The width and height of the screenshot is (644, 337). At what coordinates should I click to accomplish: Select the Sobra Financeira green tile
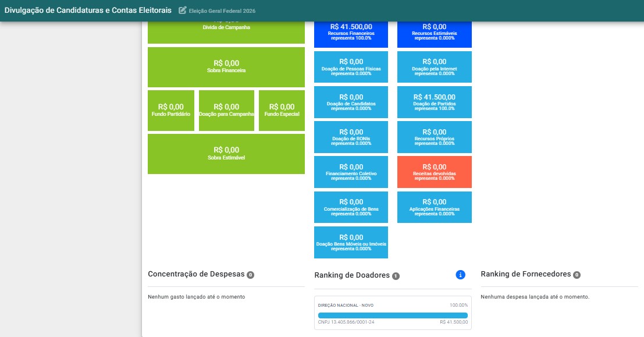(226, 67)
